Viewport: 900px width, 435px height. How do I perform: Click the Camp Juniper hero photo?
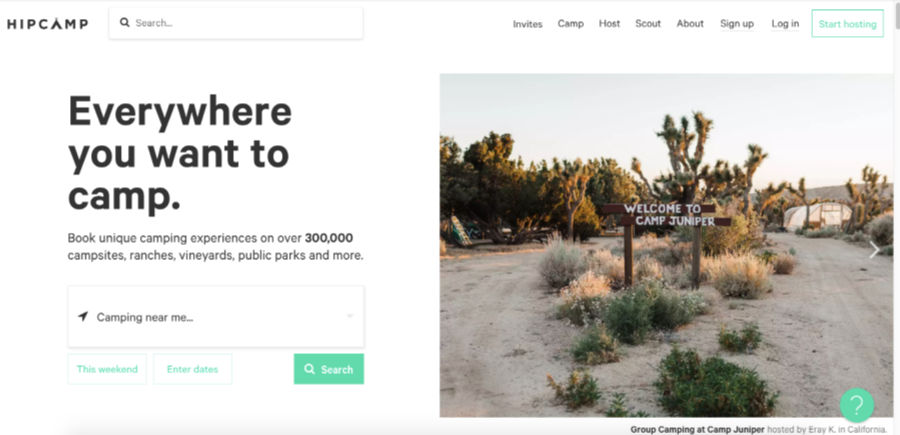tap(666, 245)
